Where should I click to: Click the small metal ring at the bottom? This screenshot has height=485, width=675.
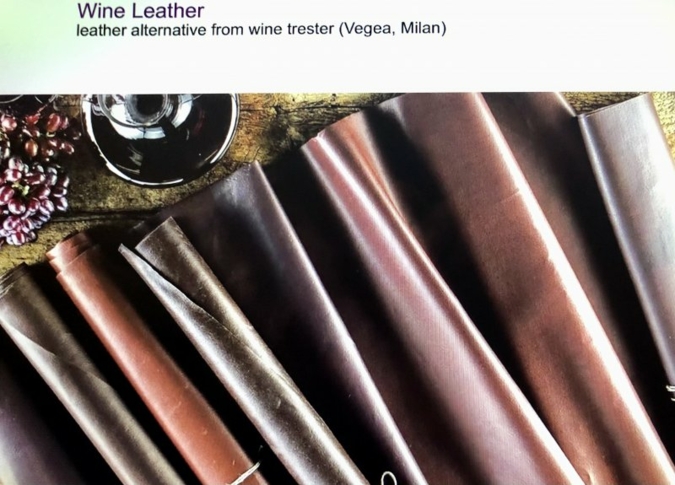coord(389,478)
